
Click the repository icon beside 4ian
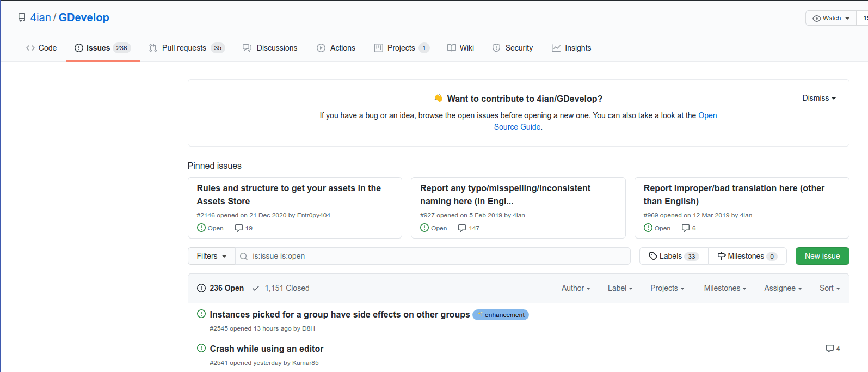click(22, 17)
